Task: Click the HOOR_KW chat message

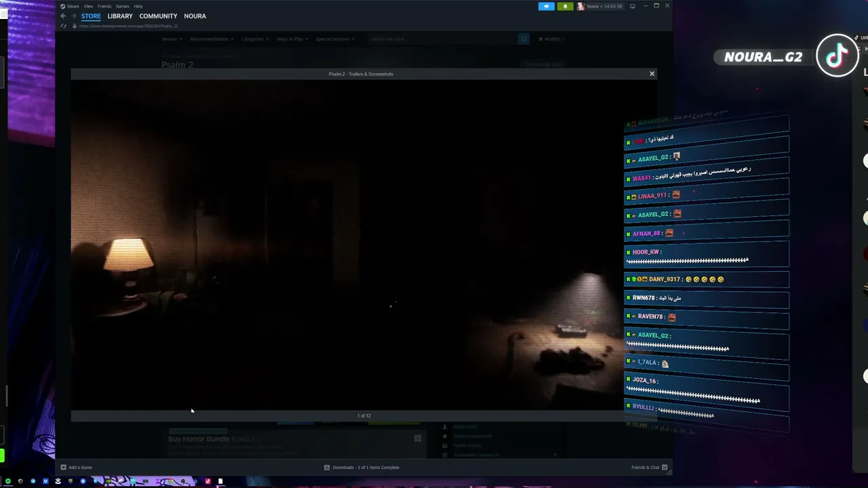Action: (x=706, y=256)
